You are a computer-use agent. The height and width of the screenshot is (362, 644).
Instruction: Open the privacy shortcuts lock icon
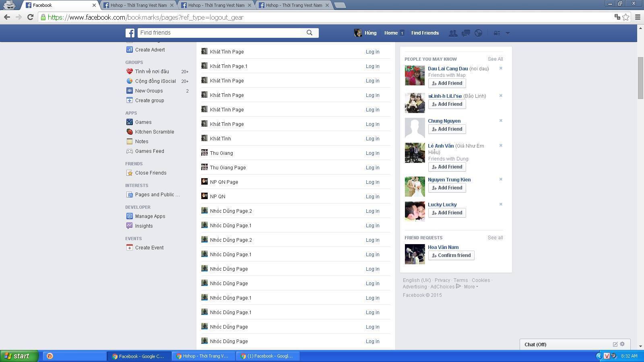pyautogui.click(x=497, y=33)
